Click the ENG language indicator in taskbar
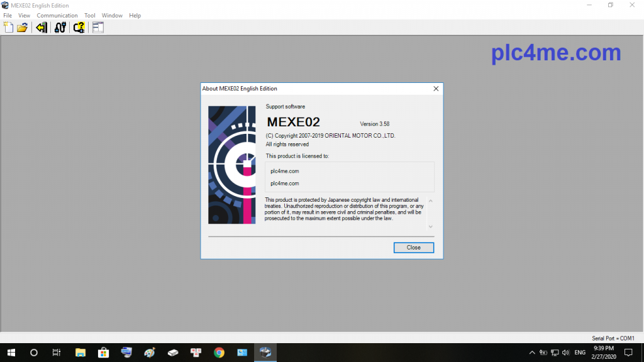The height and width of the screenshot is (362, 644). click(580, 353)
